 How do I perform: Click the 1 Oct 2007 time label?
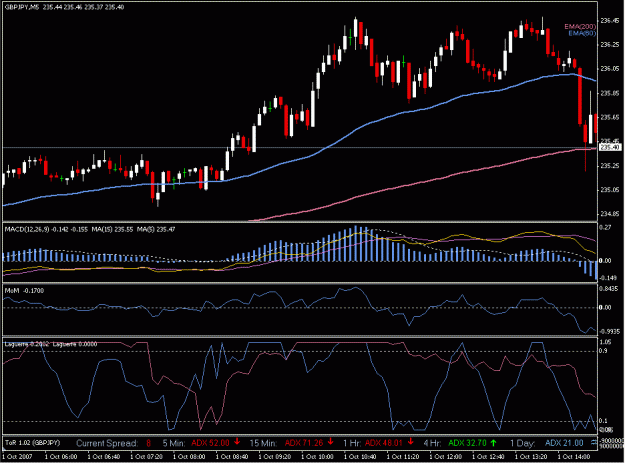click(17, 457)
